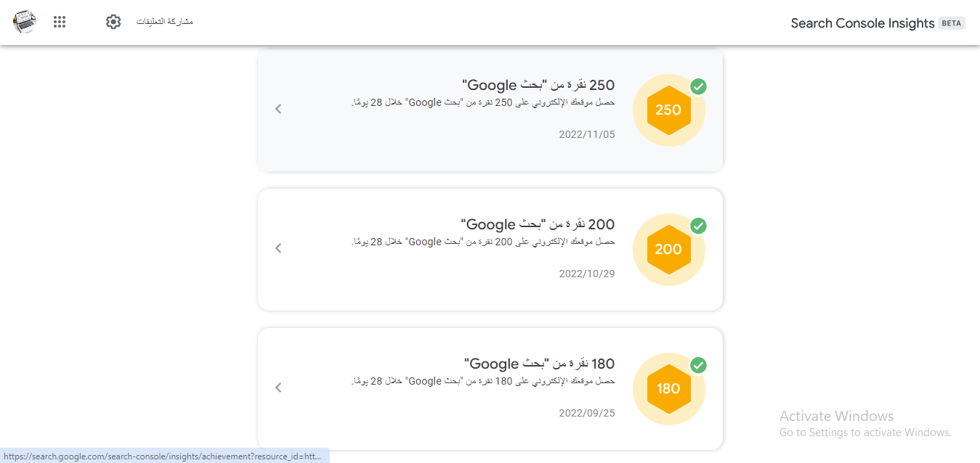Click the 2022/11/05 date text
The width and height of the screenshot is (980, 463).
pos(587,134)
